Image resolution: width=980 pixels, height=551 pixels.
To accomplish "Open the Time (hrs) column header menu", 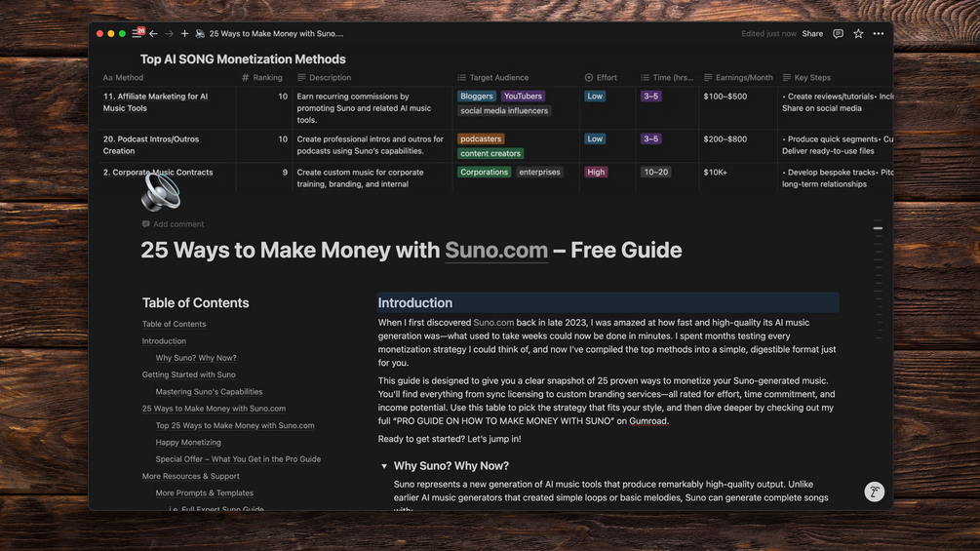I will coord(667,77).
